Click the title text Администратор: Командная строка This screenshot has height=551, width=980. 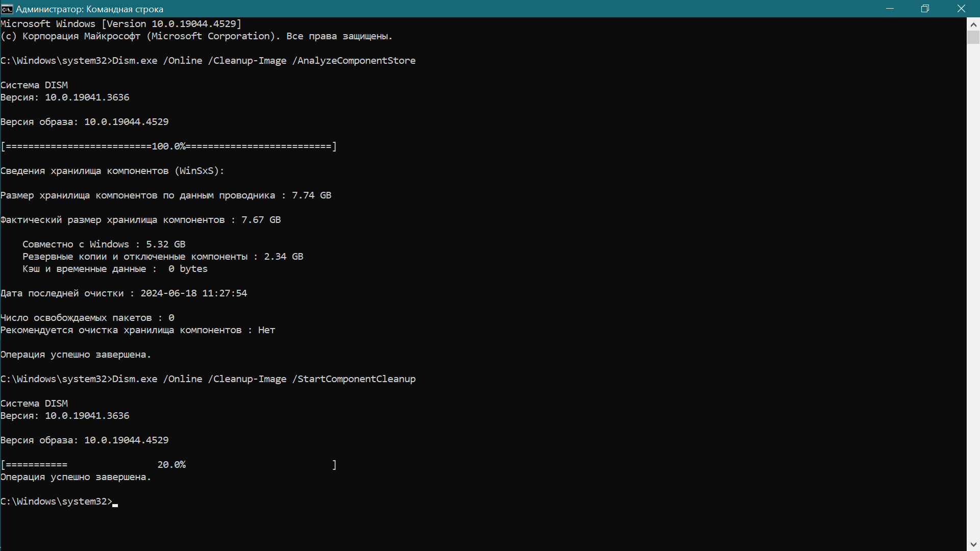(x=89, y=9)
